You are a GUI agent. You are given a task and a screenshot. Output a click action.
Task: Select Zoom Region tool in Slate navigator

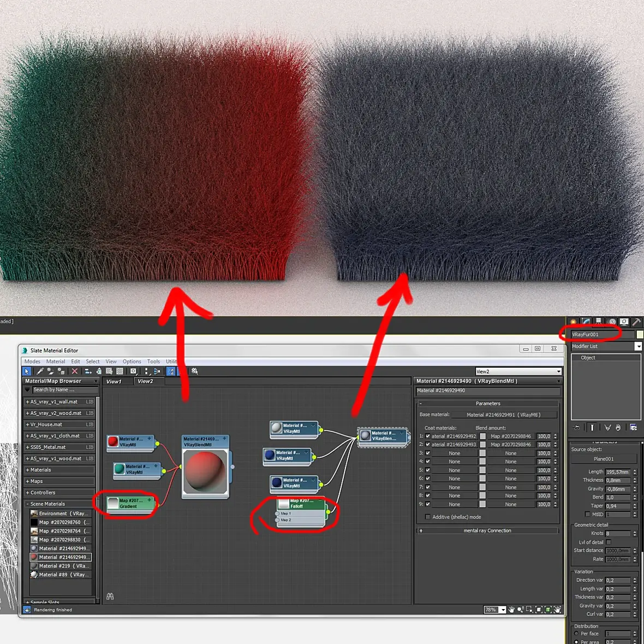pos(529,610)
